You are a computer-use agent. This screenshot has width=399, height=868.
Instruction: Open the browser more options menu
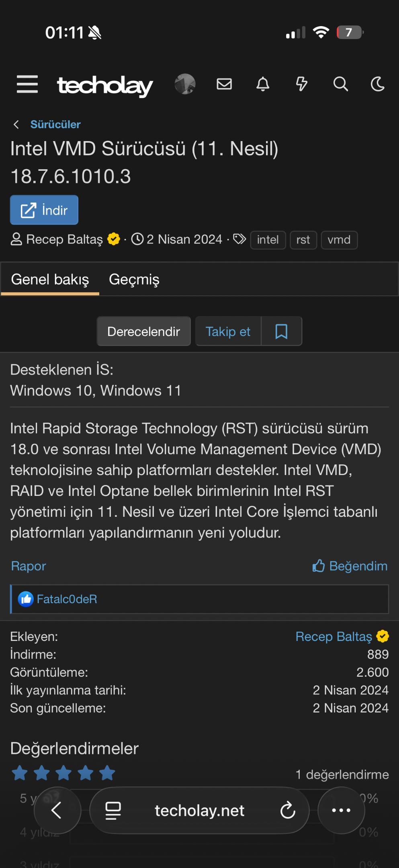coord(341,810)
